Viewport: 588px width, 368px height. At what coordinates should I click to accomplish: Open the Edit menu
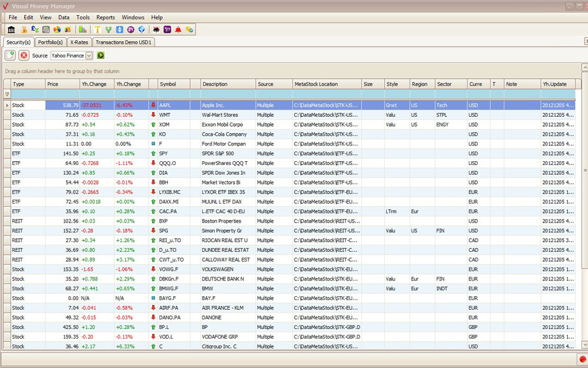(x=28, y=17)
